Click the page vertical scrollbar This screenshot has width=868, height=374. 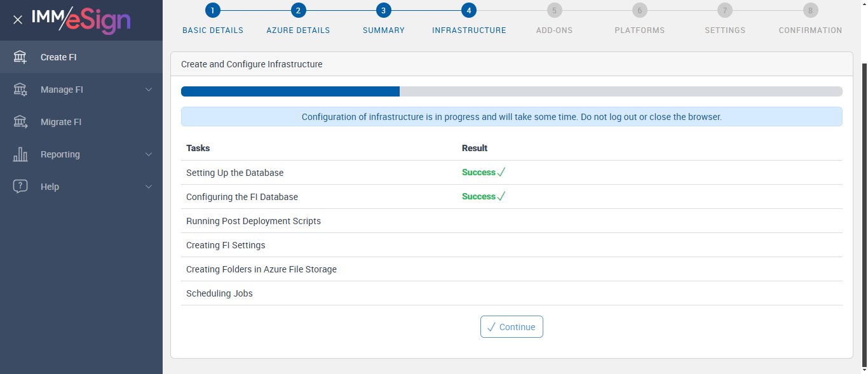(x=864, y=216)
